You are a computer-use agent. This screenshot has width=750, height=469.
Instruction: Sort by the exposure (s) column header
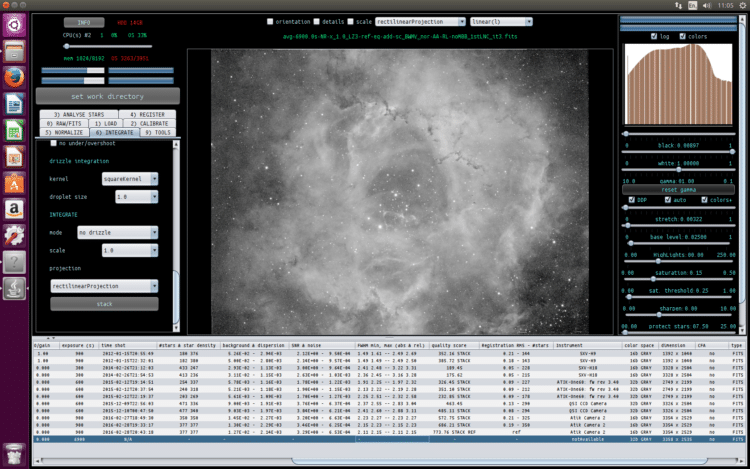tap(78, 345)
